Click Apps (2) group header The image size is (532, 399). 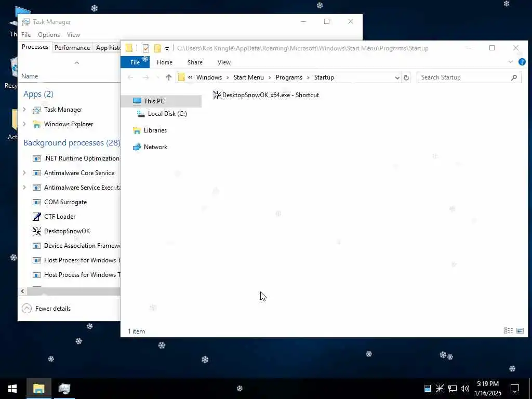(38, 94)
